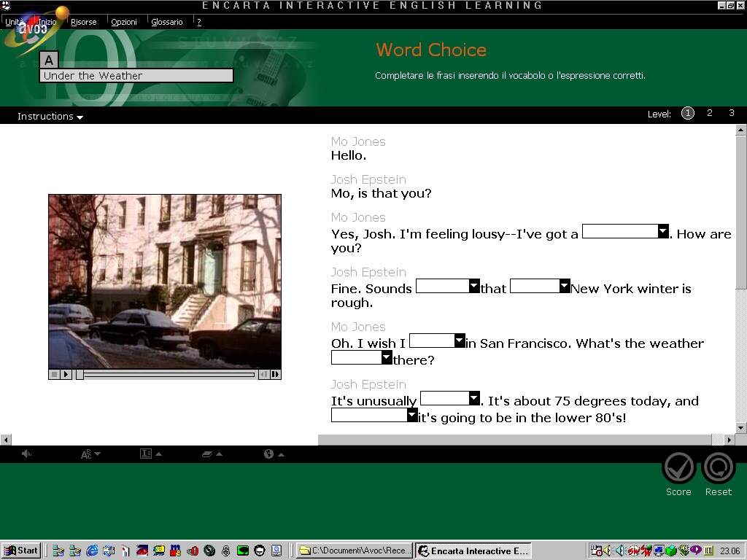
Task: Open dropdown after "Oh. I wish I"
Action: click(x=459, y=341)
